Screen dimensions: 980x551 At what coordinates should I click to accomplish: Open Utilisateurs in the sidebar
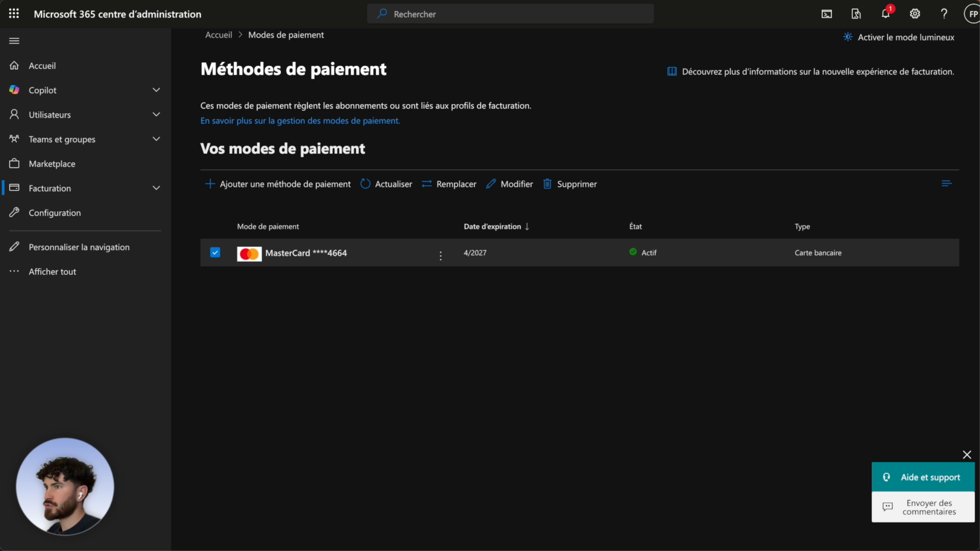50,115
